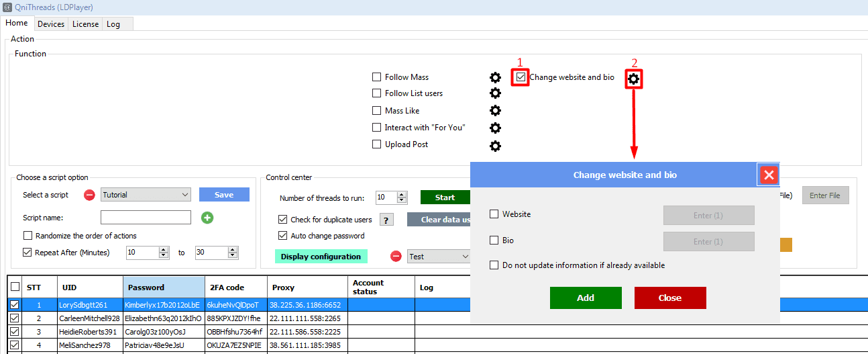Open Upload Post settings gear
This screenshot has width=868, height=354.
click(x=495, y=145)
